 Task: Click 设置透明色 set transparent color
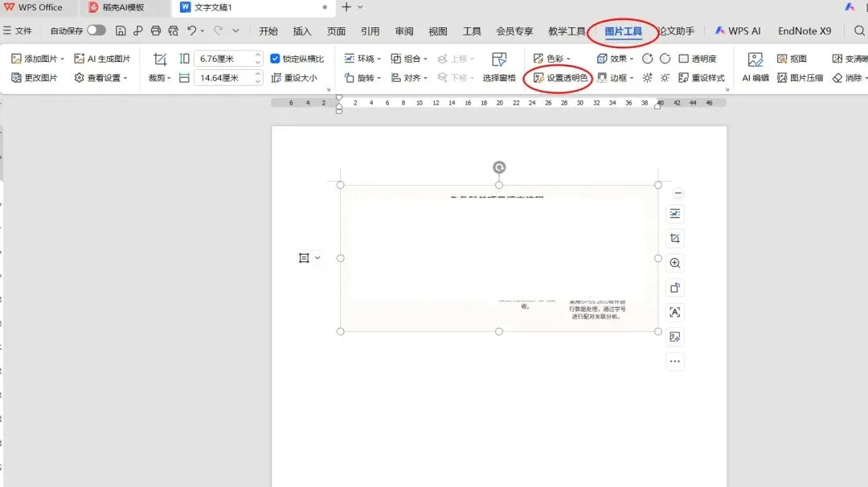560,78
